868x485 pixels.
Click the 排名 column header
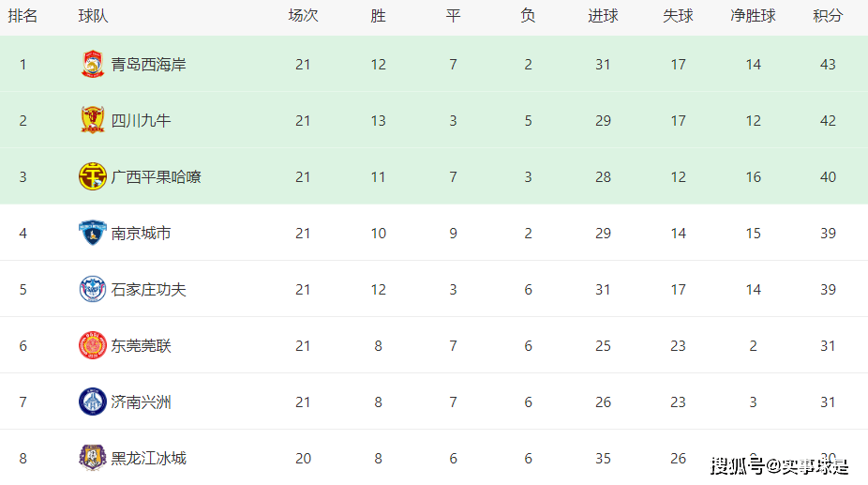(22, 16)
